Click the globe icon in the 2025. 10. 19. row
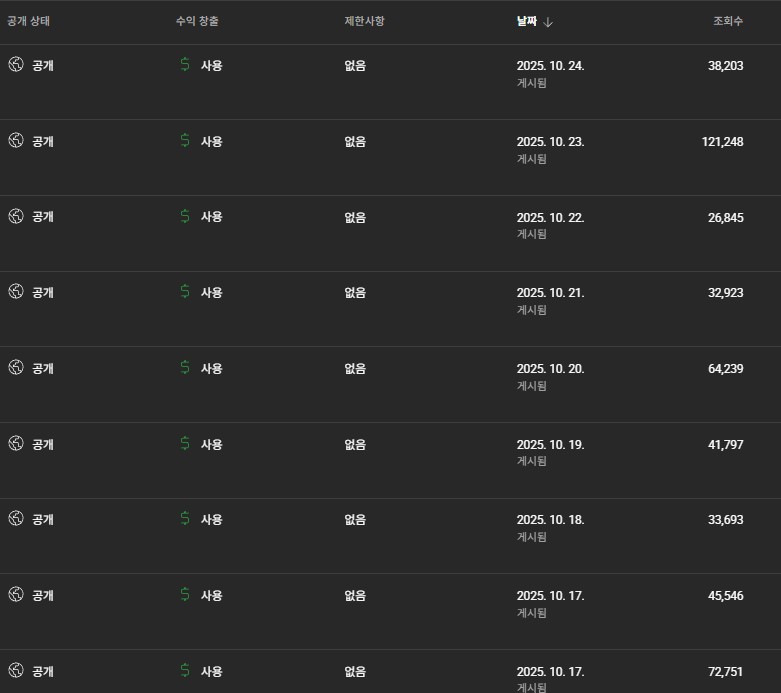 point(16,444)
